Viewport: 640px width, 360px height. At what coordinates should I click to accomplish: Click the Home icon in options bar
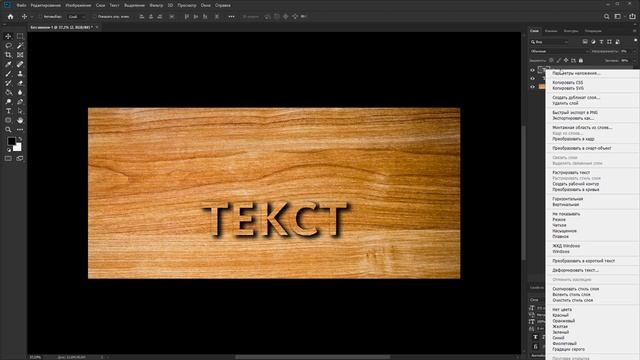coord(11,17)
